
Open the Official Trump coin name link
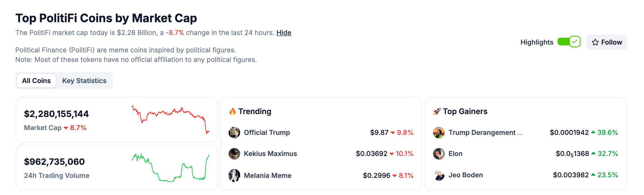(x=267, y=132)
